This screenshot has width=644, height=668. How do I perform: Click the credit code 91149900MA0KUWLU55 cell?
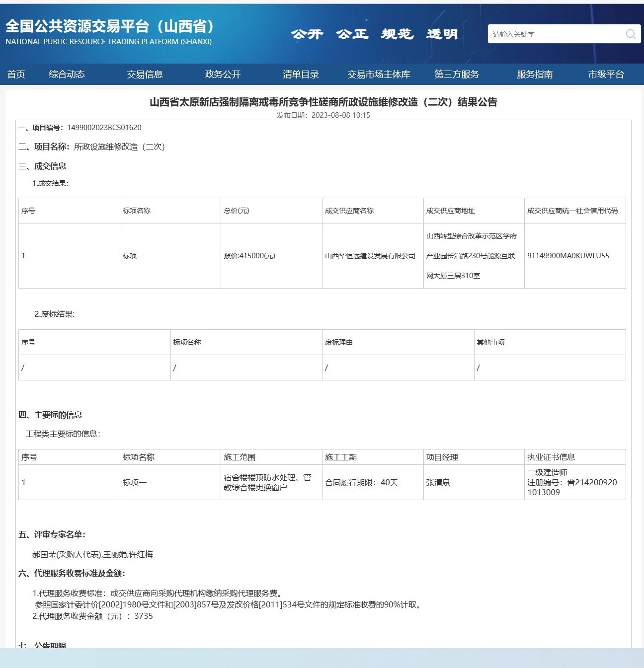568,256
